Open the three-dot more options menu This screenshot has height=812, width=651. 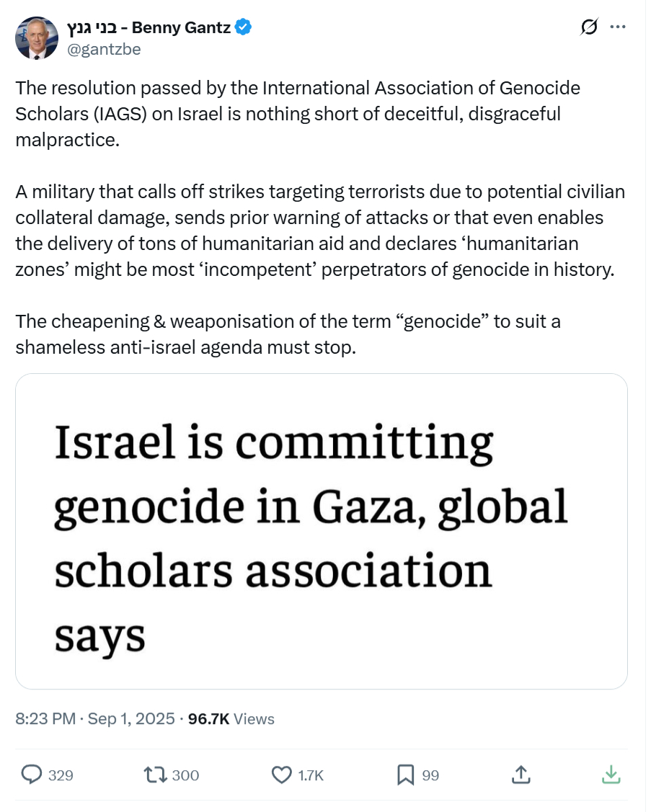pos(618,27)
